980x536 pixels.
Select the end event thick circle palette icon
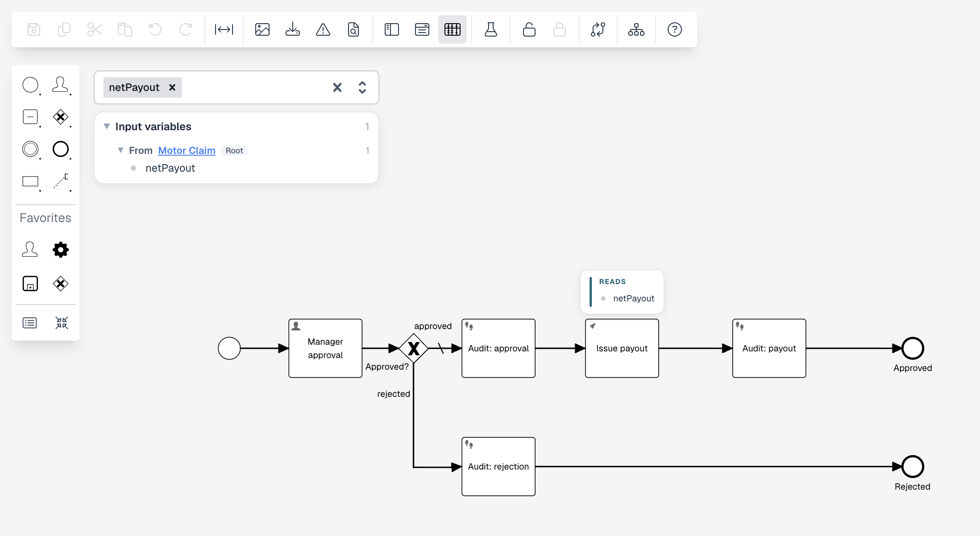pos(61,149)
